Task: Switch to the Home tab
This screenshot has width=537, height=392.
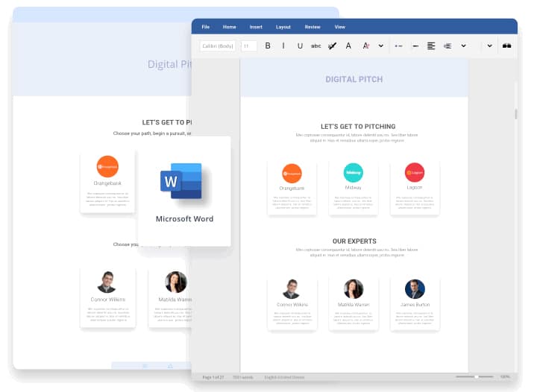Action: [x=229, y=27]
